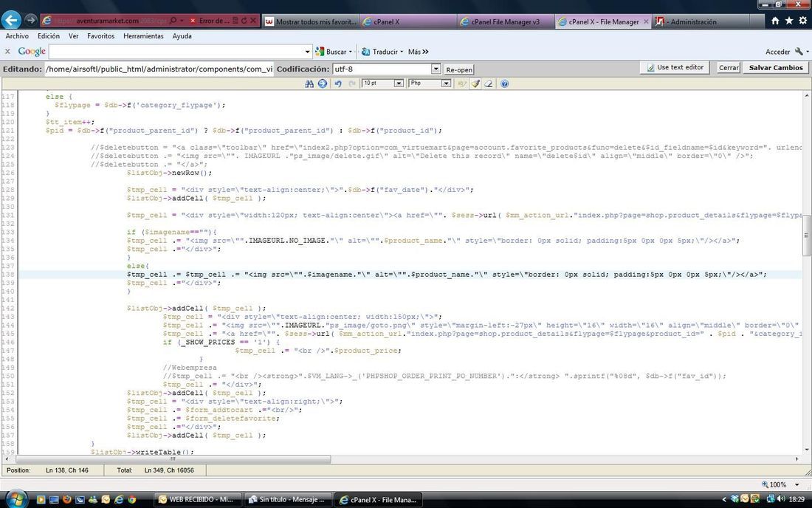The image size is (812, 508).
Task: Click Use text editor button
Action: (675, 67)
